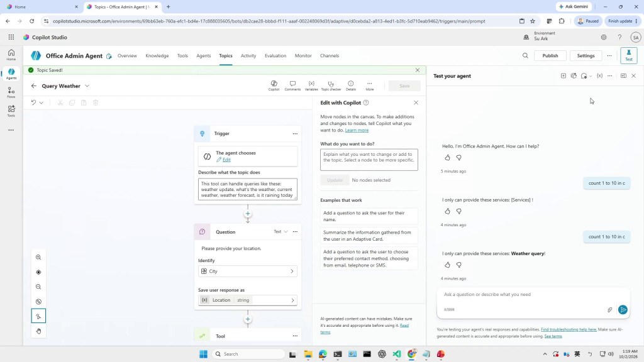Open the Copilot editing tool in topic toolbar
The height and width of the screenshot is (362, 644).
(x=274, y=85)
